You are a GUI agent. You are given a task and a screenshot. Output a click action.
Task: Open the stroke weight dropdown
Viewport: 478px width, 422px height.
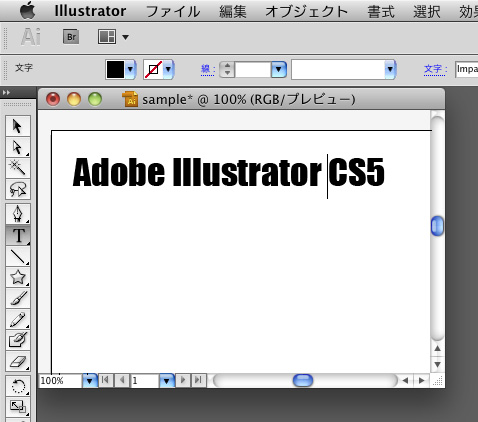279,69
